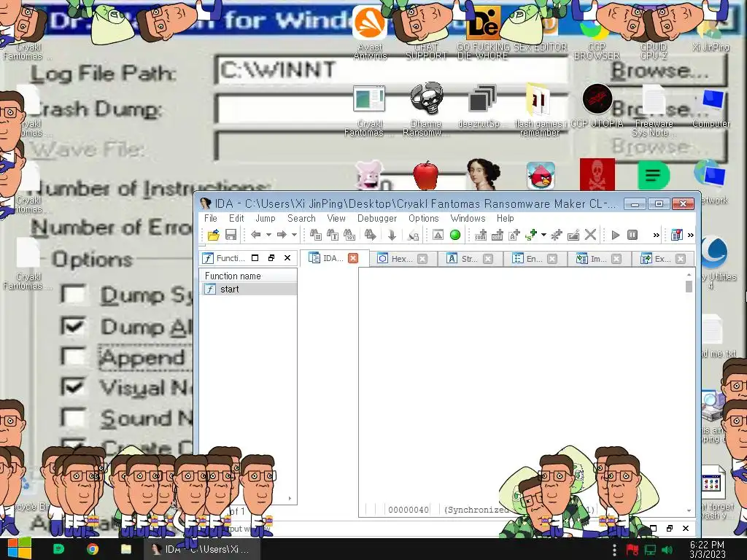This screenshot has height=560, width=747.
Task: Open the Options menu in IDA
Action: [x=424, y=218]
